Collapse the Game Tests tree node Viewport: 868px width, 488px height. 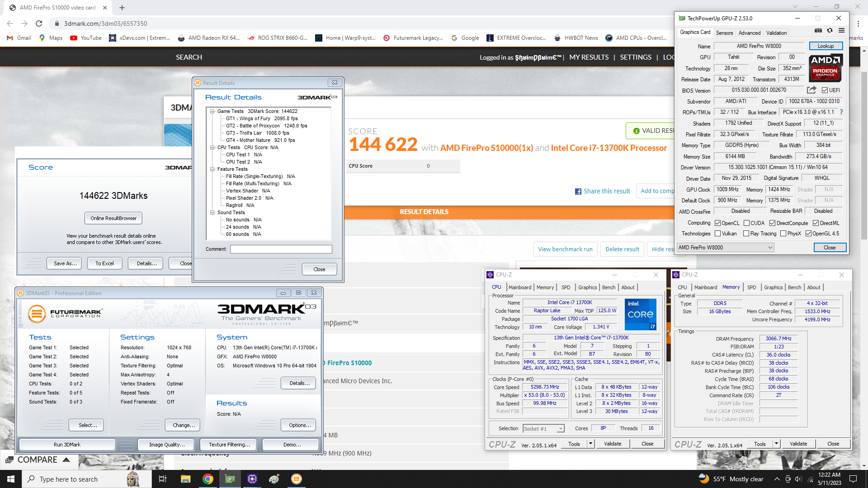(x=212, y=111)
